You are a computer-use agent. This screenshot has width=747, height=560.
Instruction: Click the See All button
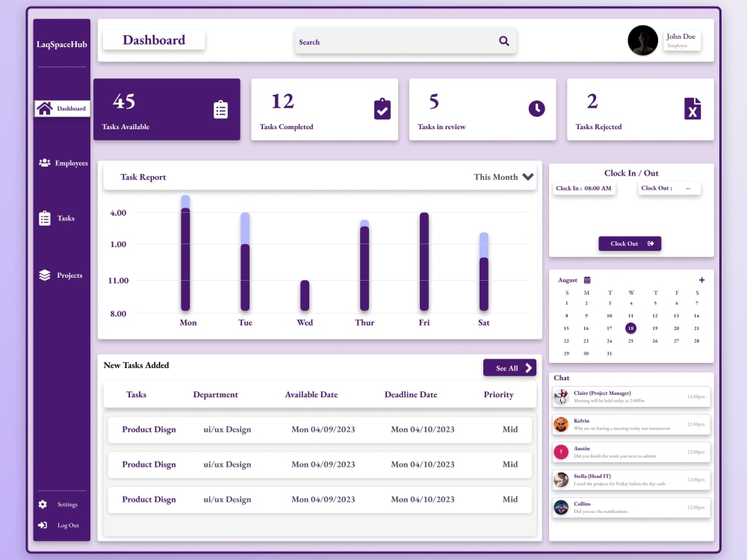point(509,367)
